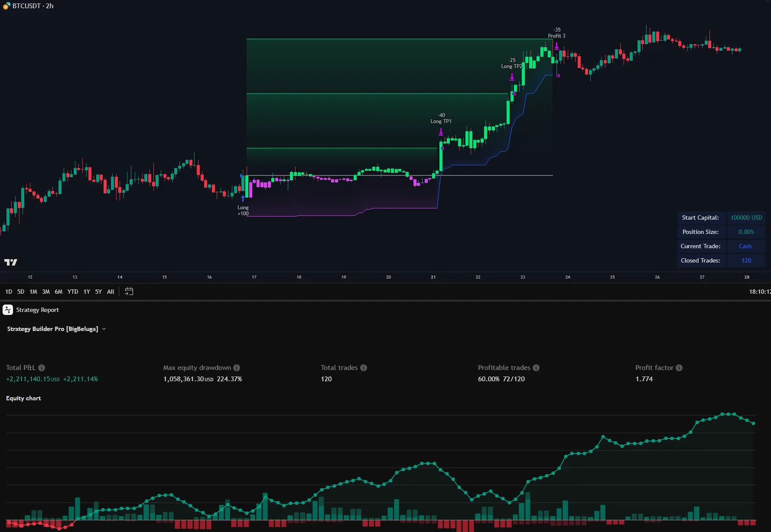Choose the 5Y range option
771x532 pixels.
[98, 292]
